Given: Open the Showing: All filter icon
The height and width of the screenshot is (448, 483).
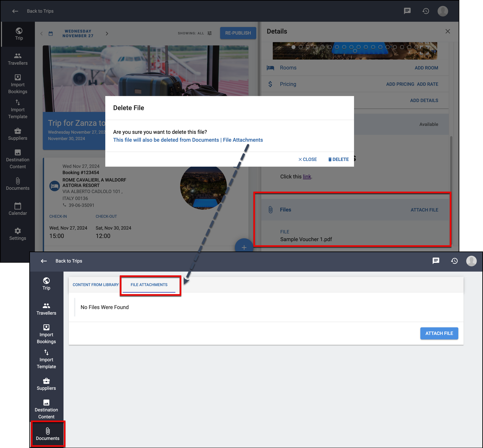Looking at the screenshot, I should click(210, 33).
